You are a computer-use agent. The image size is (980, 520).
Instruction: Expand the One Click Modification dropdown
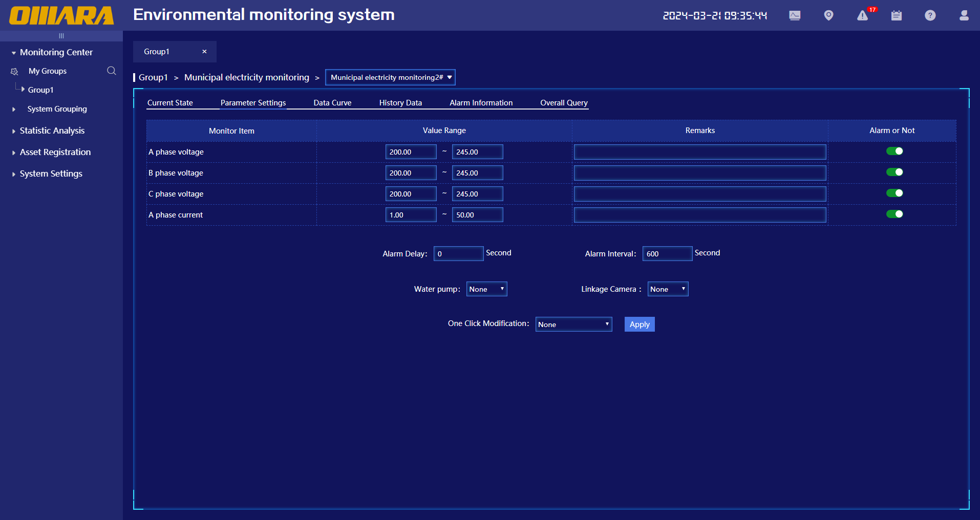click(x=573, y=324)
